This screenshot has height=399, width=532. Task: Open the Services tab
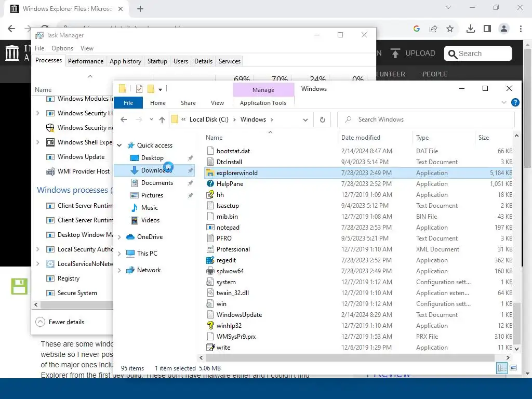coord(229,61)
